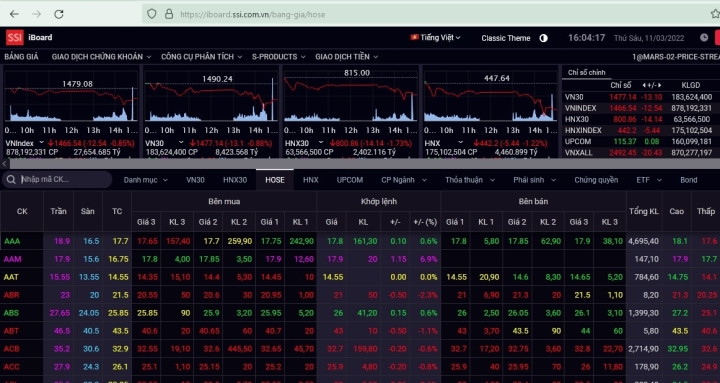Open Bond tab
Image resolution: width=720 pixels, height=383 pixels.
click(x=688, y=180)
